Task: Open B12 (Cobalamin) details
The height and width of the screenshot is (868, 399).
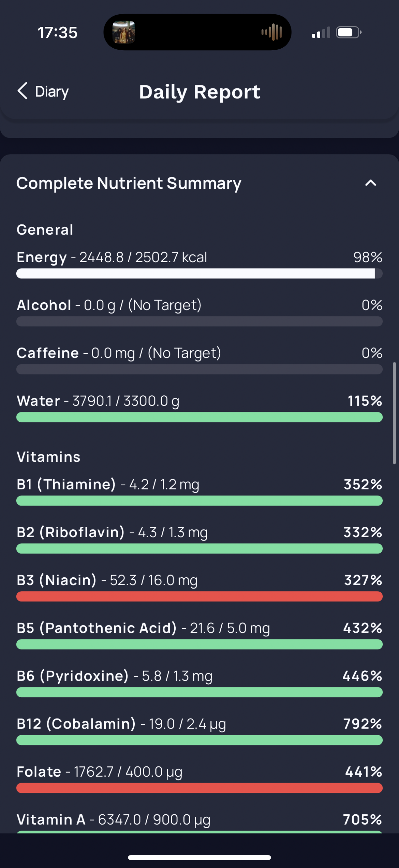Action: click(x=199, y=731)
